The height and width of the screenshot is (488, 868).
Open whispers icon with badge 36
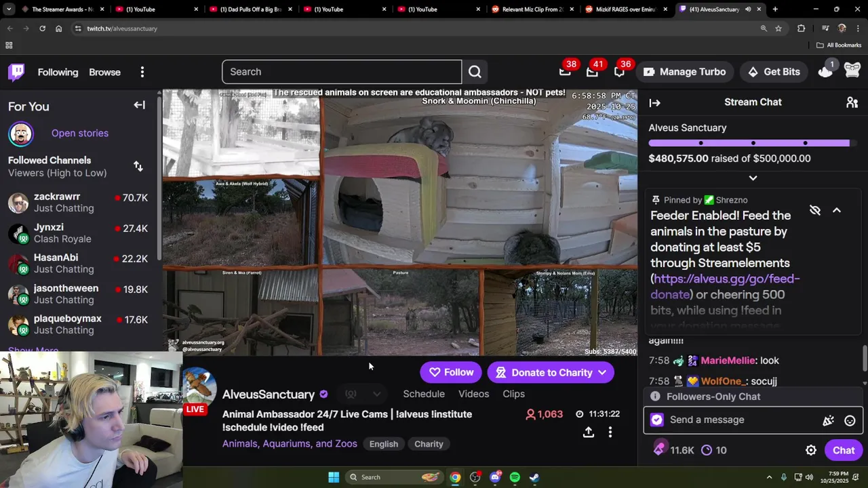point(619,72)
